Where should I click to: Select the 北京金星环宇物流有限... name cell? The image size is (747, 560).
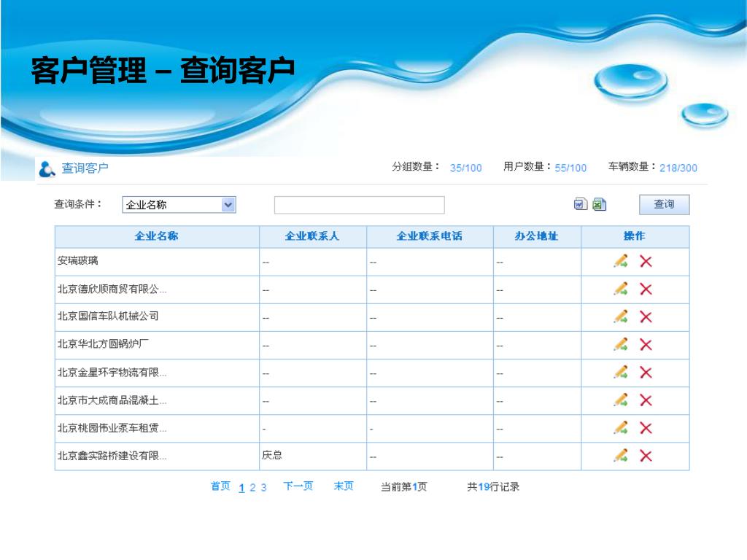point(157,373)
